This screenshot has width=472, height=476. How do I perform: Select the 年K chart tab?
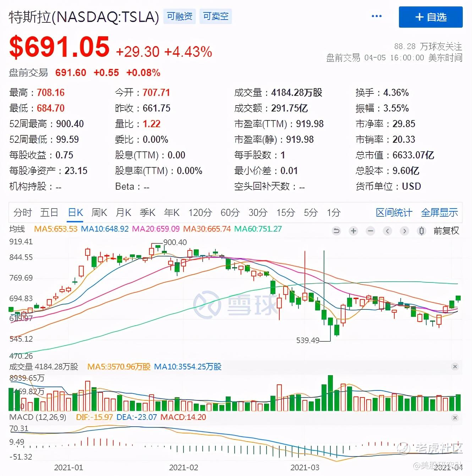(172, 212)
